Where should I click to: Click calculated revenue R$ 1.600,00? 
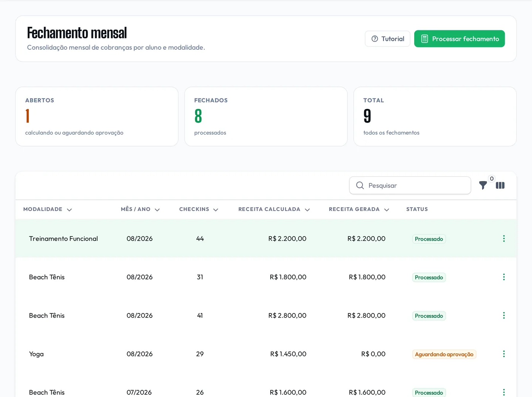click(288, 392)
